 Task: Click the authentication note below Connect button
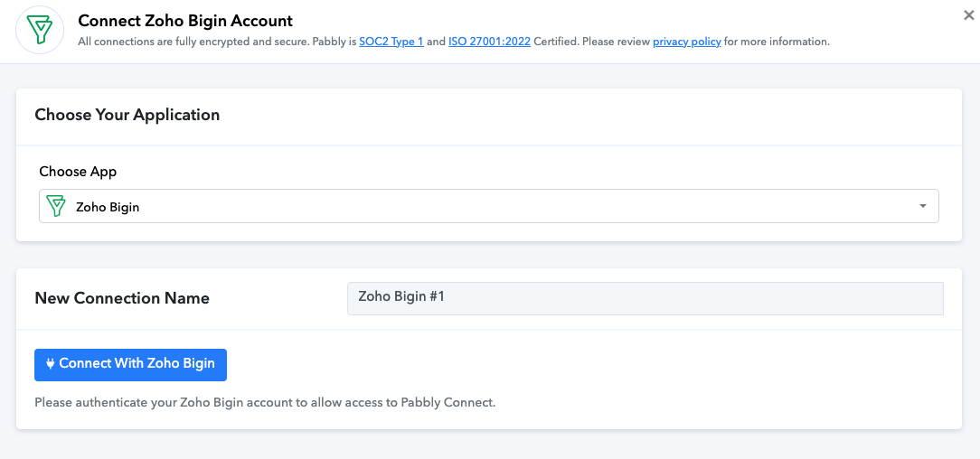tap(265, 403)
